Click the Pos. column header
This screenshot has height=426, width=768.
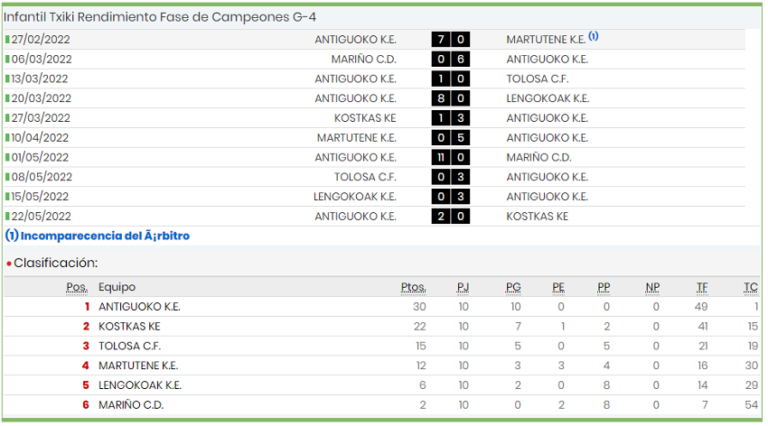click(x=77, y=287)
